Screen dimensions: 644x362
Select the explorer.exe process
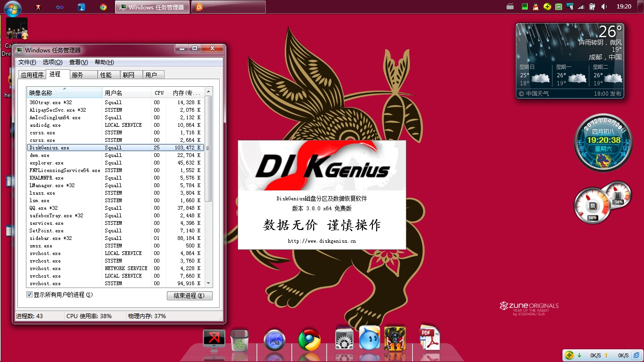[116, 163]
